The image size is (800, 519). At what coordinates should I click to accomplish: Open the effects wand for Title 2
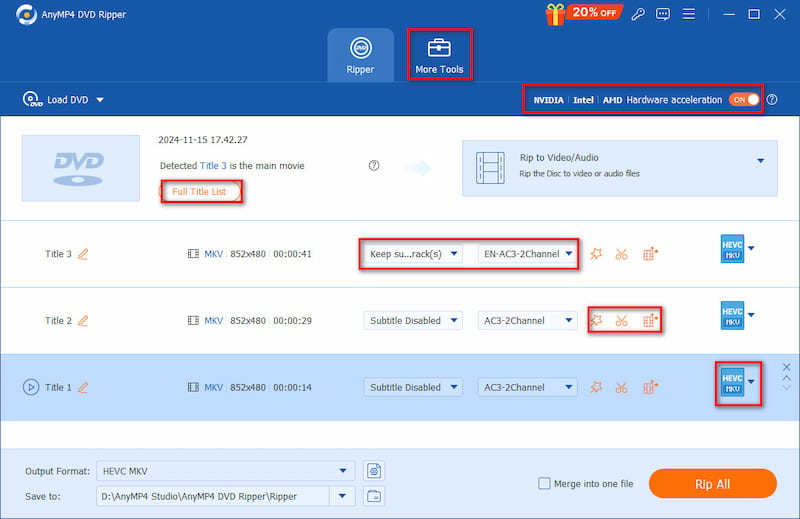tap(596, 320)
